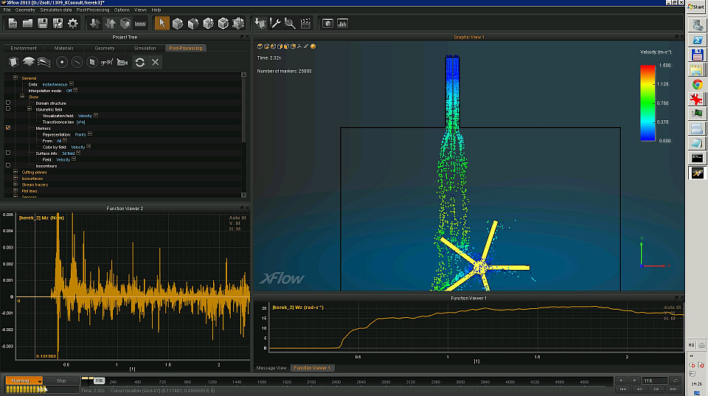708x396 pixels.
Task: Open the File menu
Action: click(x=7, y=9)
